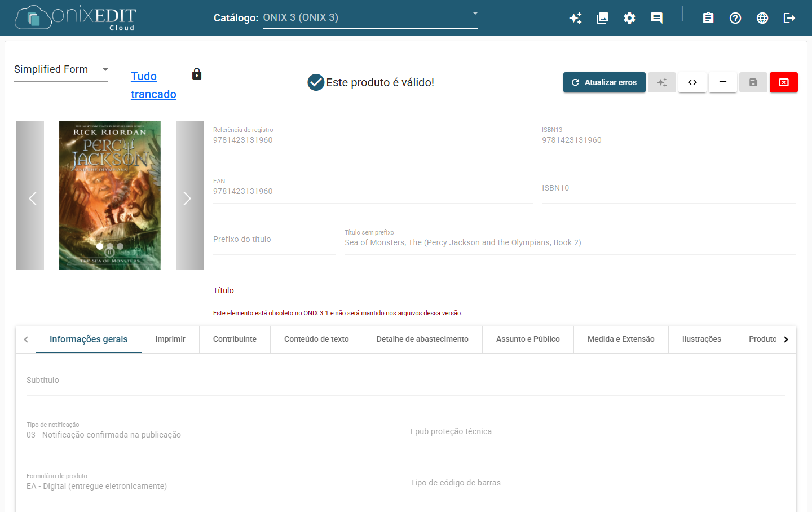812x512 pixels.
Task: Click the padlock icon beside Tudo trancado
Action: pyautogui.click(x=197, y=74)
